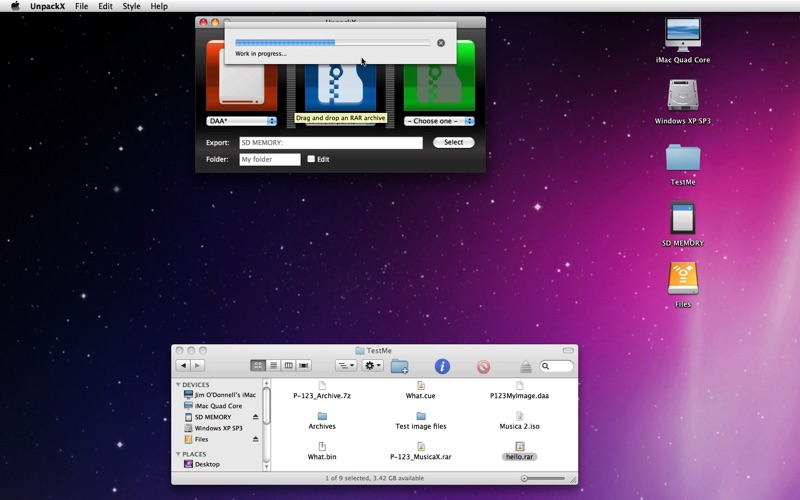Open the Apple menu
Viewport: 800px width, 500px height.
point(15,6)
